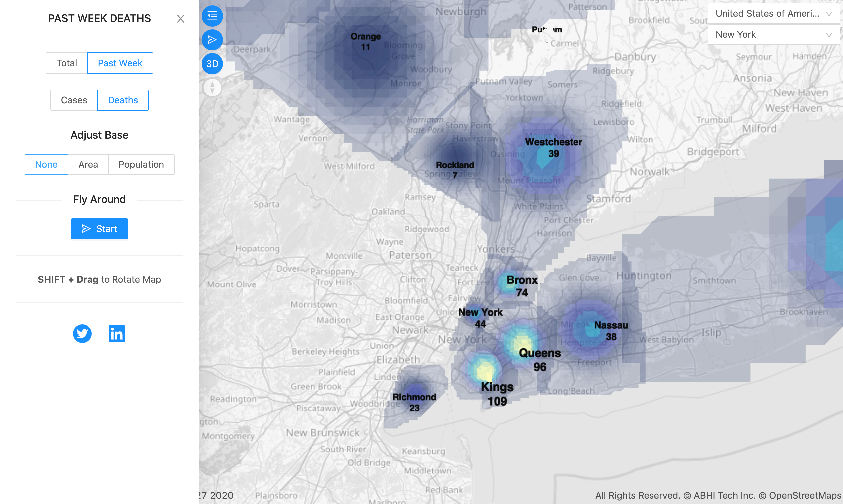Enable Population base adjustment
Screen dimensions: 843x504
click(x=141, y=164)
